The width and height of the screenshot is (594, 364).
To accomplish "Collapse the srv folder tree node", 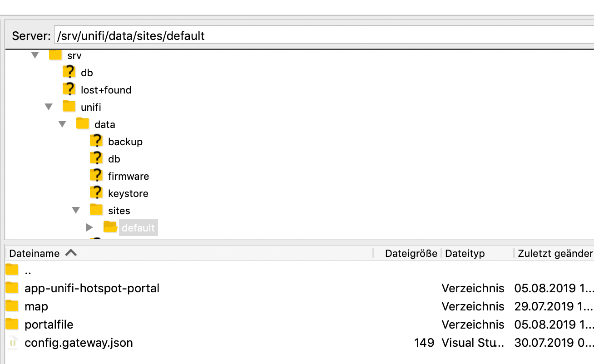I will [35, 55].
